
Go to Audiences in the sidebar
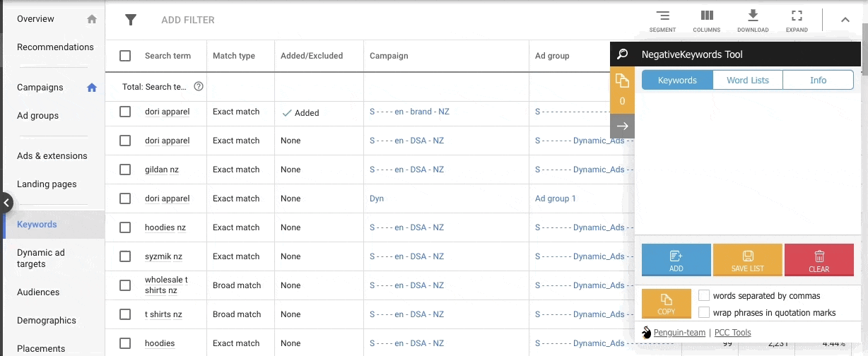click(38, 292)
